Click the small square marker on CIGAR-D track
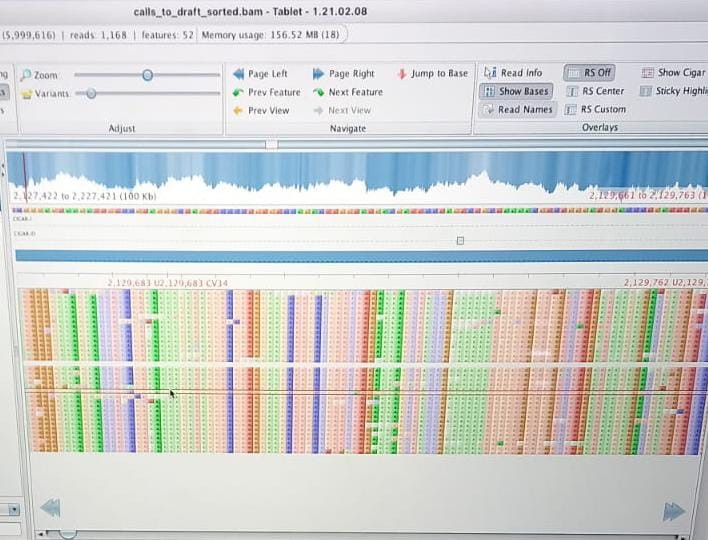708x540 pixels. [460, 241]
